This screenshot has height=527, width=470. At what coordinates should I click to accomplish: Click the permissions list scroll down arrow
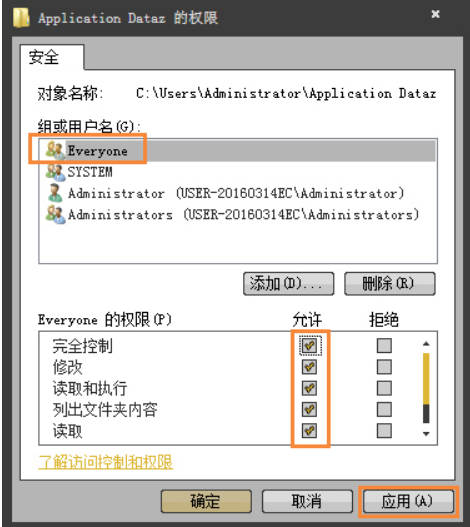click(x=426, y=434)
